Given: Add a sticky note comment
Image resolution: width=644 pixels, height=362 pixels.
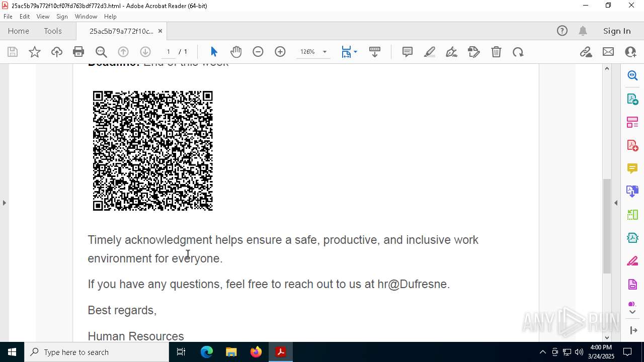Looking at the screenshot, I should [408, 52].
